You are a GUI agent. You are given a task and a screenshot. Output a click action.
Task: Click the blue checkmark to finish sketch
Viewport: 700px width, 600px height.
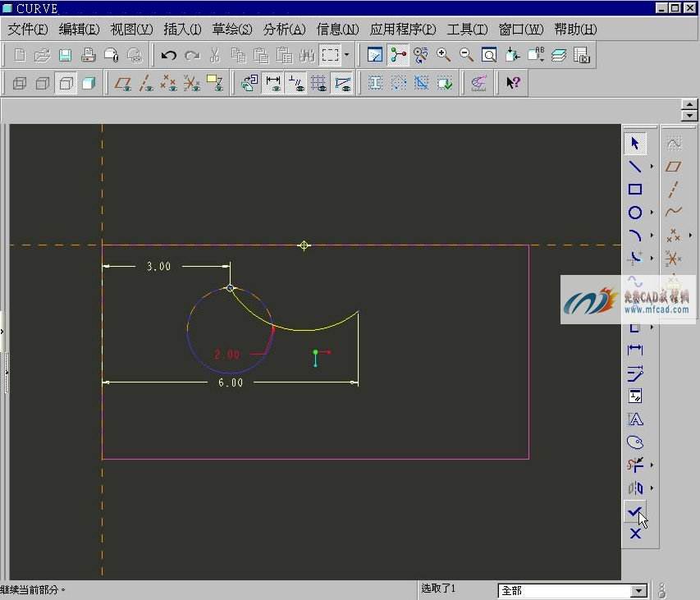[634, 511]
